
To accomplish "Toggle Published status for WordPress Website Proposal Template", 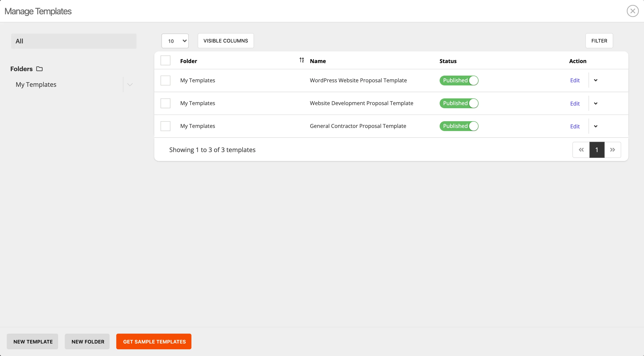I will click(459, 81).
